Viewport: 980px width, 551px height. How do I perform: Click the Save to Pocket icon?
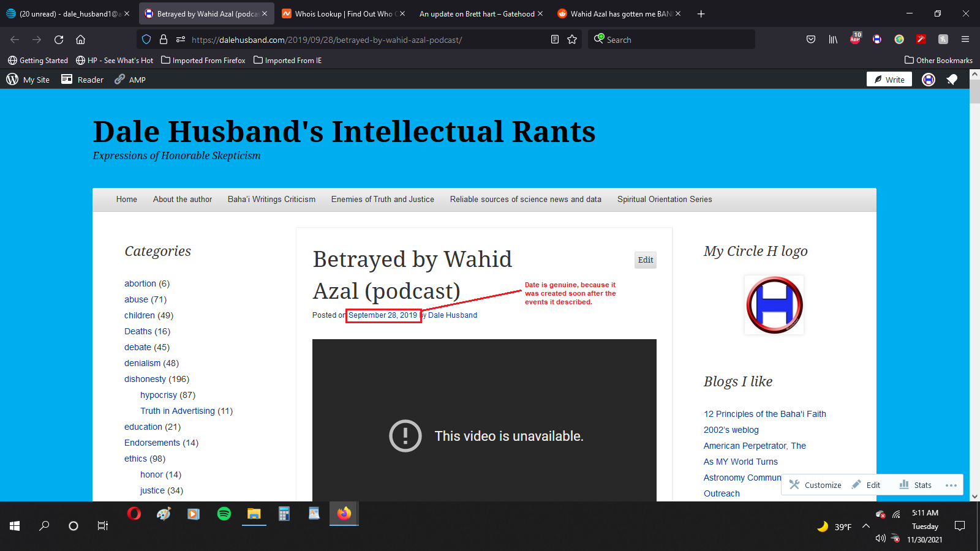pyautogui.click(x=811, y=40)
